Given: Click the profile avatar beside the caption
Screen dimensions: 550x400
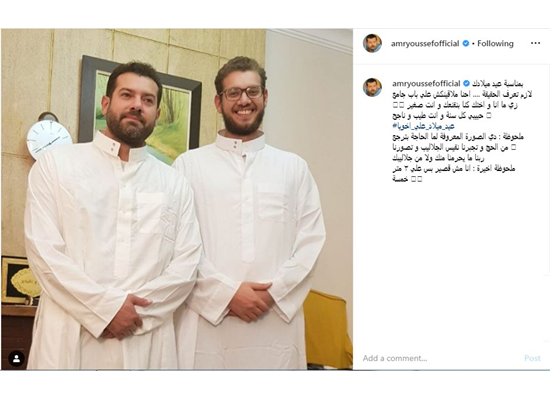Looking at the screenshot, I should [372, 87].
